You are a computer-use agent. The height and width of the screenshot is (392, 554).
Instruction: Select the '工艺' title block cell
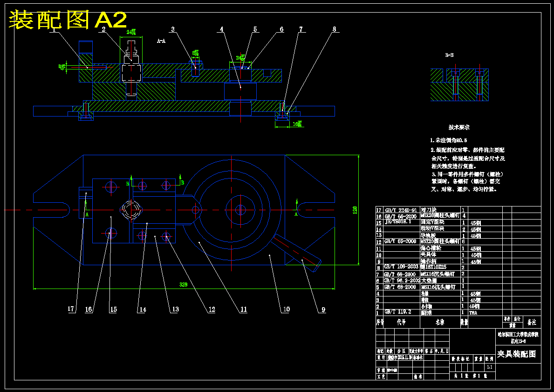381,377
